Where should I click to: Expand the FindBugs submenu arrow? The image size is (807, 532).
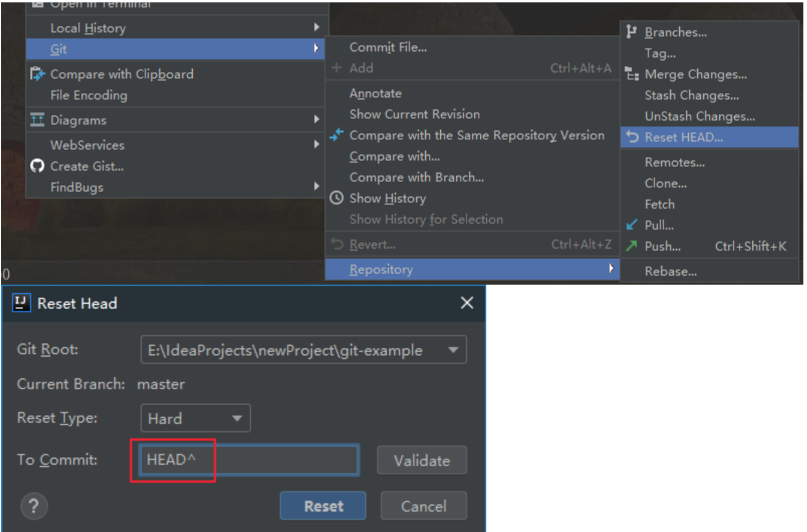coord(316,187)
